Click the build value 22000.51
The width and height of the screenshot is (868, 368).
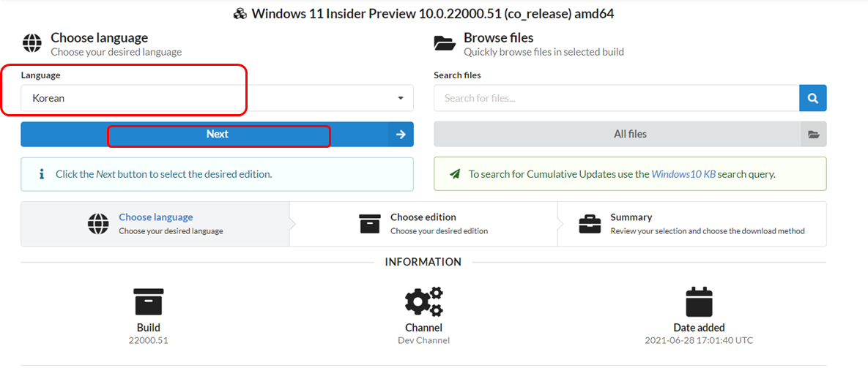pyautogui.click(x=148, y=340)
